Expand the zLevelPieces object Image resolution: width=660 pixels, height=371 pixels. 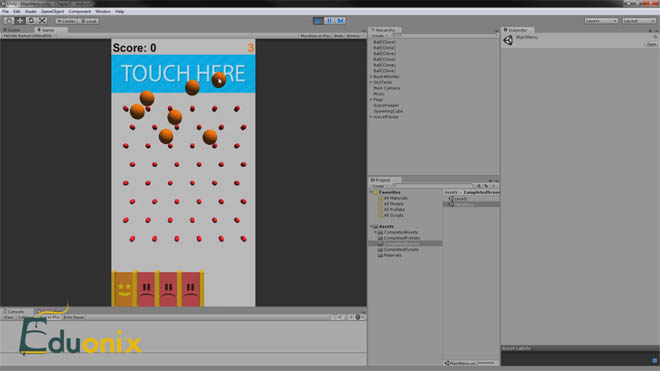pyautogui.click(x=371, y=117)
